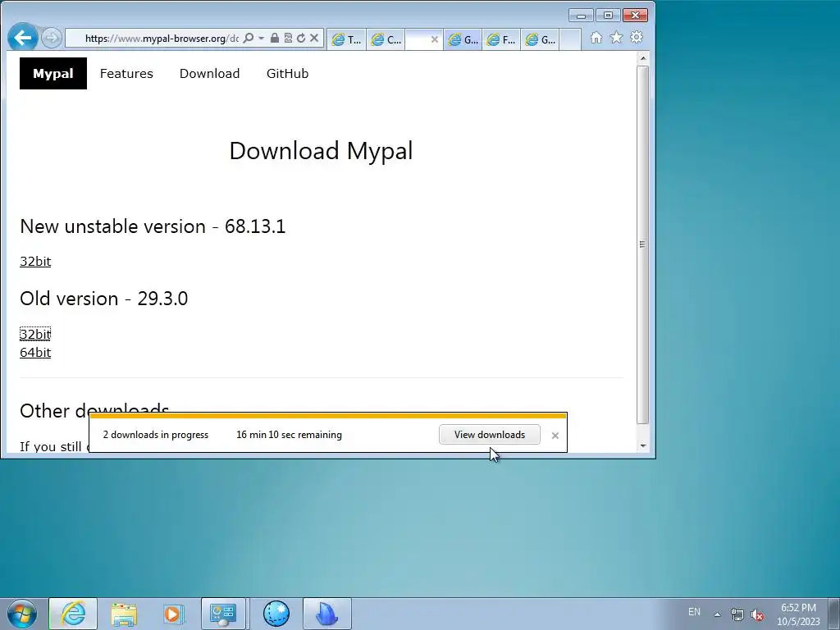Open the GitHub navigation link
The height and width of the screenshot is (630, 840).
coord(288,73)
